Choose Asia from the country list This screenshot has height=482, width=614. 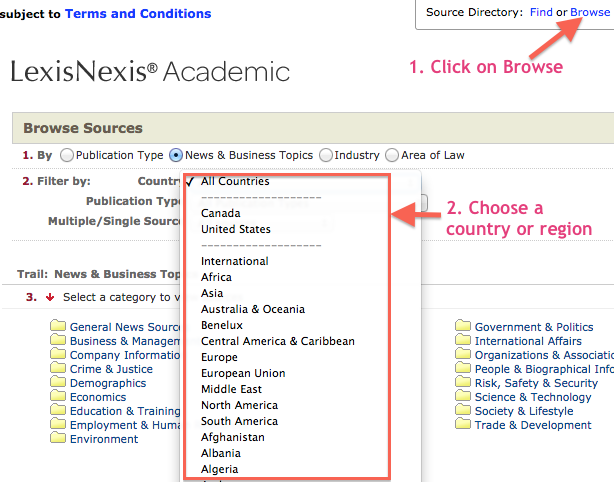(212, 293)
